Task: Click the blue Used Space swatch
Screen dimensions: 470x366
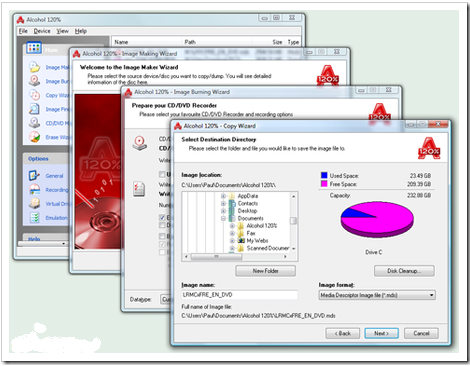Action: [x=324, y=175]
